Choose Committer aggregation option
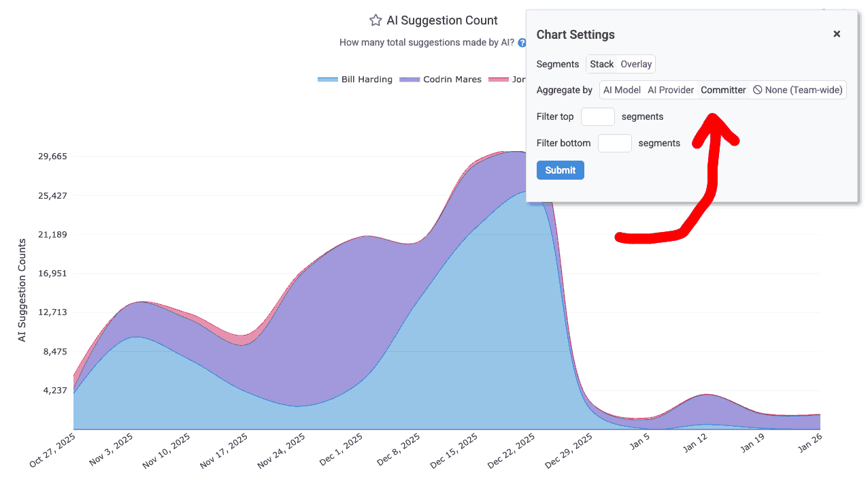This screenshot has height=490, width=868. click(723, 90)
